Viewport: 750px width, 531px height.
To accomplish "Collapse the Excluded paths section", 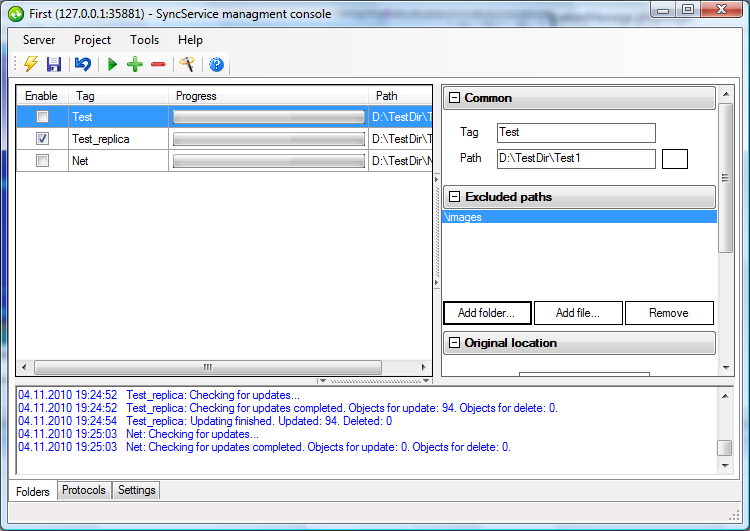I will (454, 197).
